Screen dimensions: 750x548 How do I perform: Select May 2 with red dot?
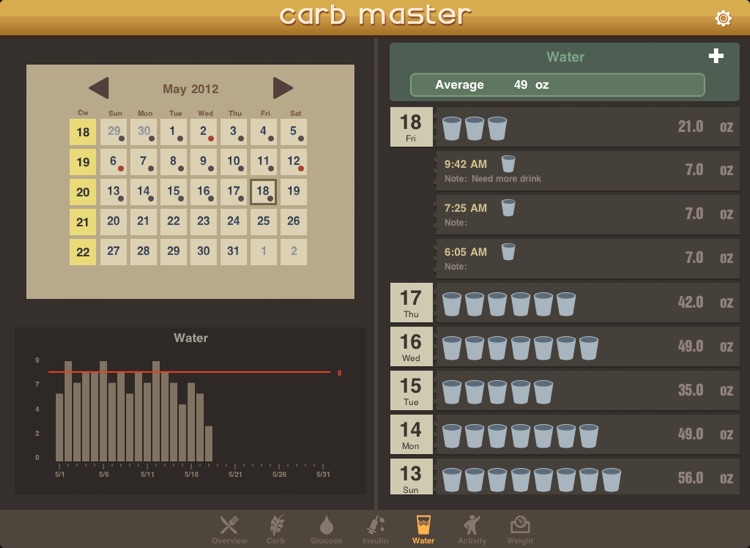(x=203, y=132)
